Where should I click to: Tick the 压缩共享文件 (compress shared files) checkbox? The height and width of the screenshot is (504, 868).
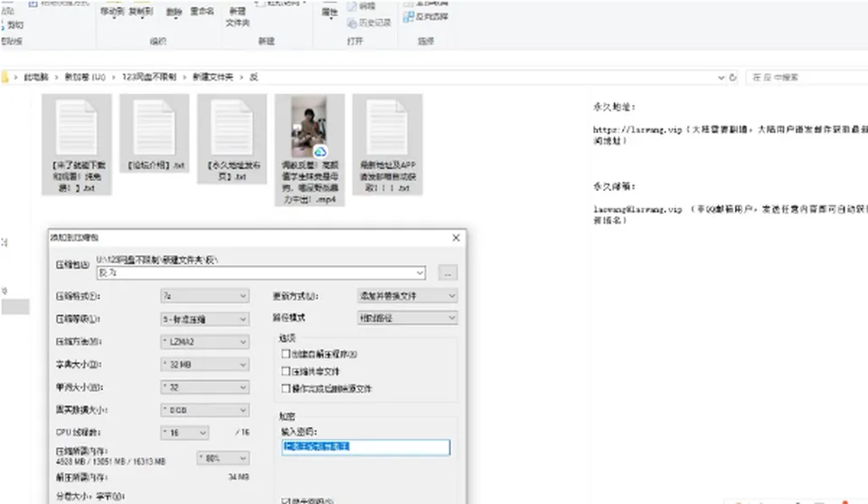(x=286, y=371)
